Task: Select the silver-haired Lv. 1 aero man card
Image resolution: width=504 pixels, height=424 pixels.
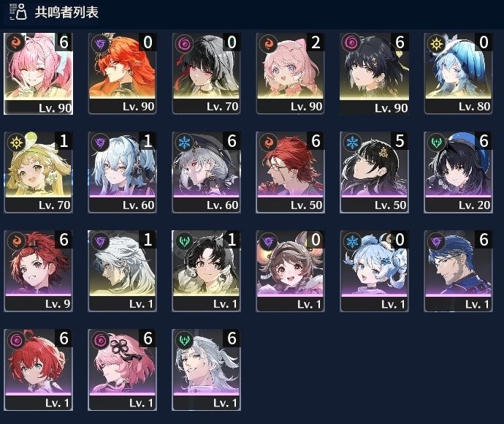Action: click(x=206, y=370)
